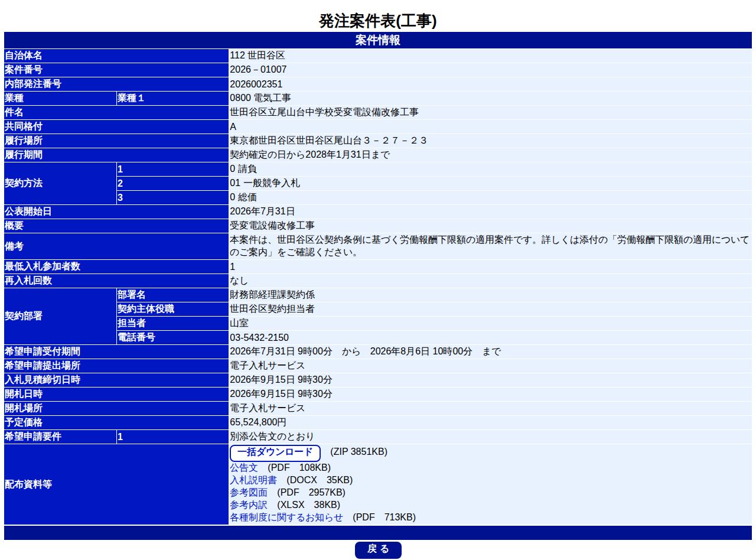The image size is (756, 560).
Task: Select the value 0 請負
Action: click(243, 169)
